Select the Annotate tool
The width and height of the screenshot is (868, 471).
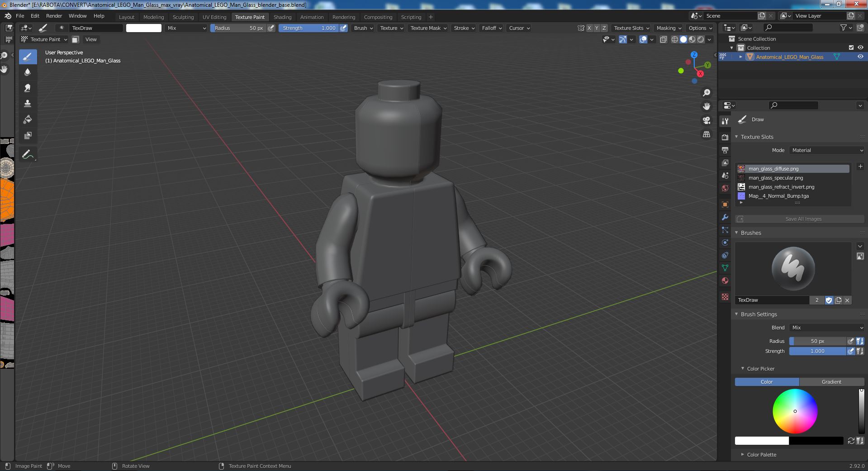tap(28, 154)
